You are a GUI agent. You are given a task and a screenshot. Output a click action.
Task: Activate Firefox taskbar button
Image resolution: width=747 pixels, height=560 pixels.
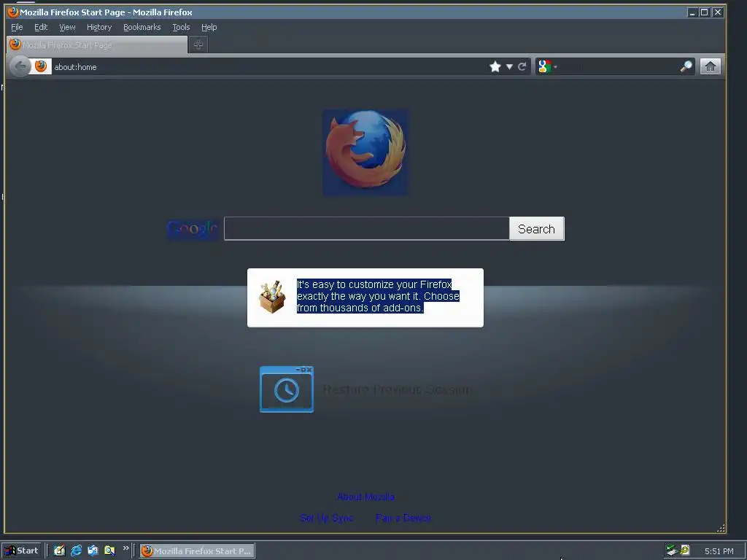click(197, 551)
